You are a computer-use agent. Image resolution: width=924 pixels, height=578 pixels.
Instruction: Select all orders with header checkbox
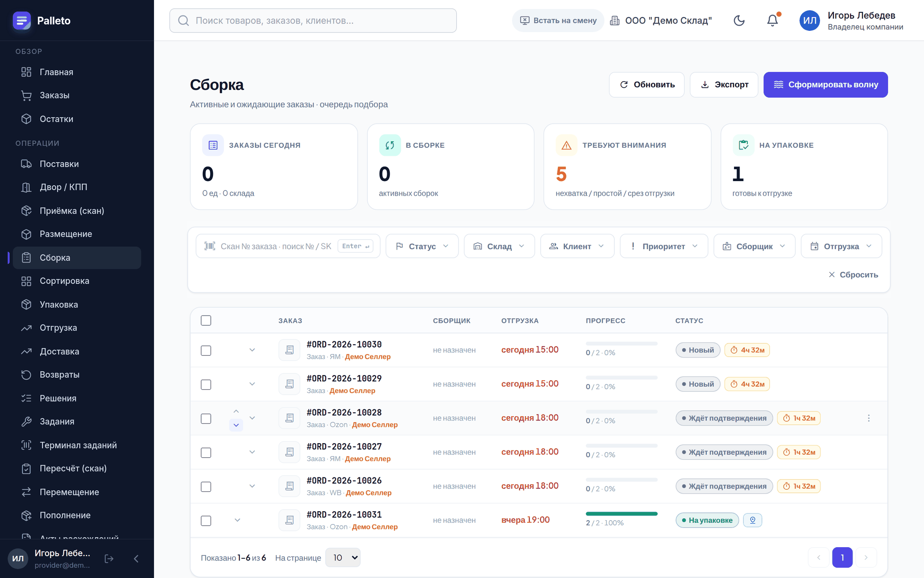click(x=206, y=320)
